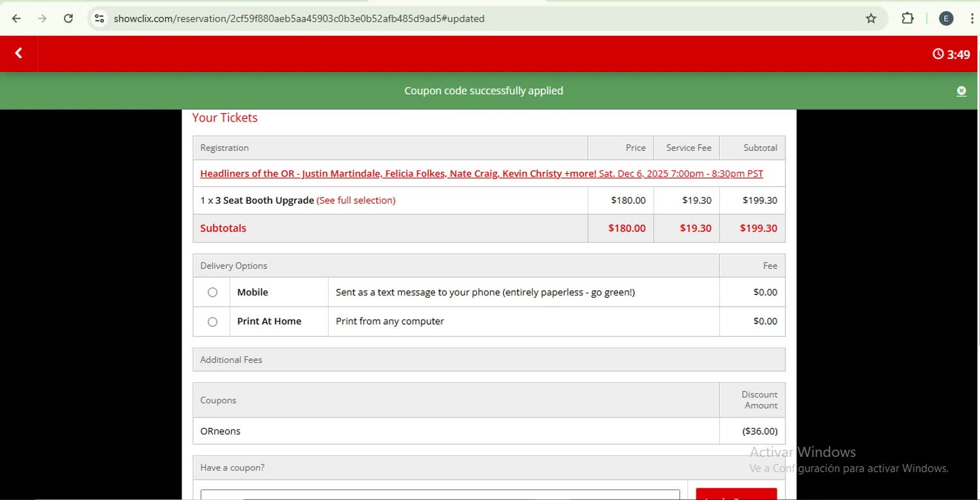This screenshot has height=500, width=980.
Task: Click the Discount Amount column header
Action: [x=759, y=400]
